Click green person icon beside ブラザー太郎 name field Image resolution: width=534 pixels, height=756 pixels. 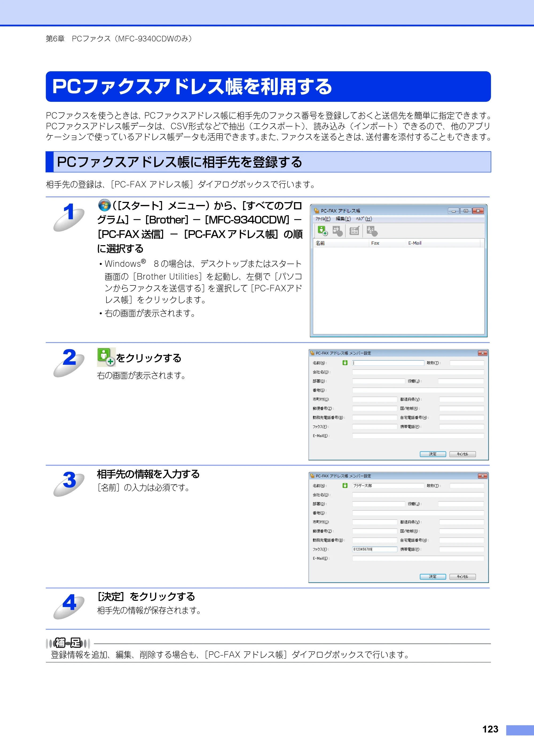pyautogui.click(x=345, y=485)
